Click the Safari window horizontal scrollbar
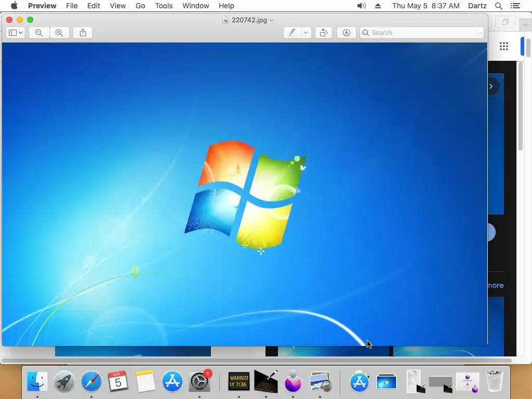Screen dimensions: 532x399 pos(257,361)
